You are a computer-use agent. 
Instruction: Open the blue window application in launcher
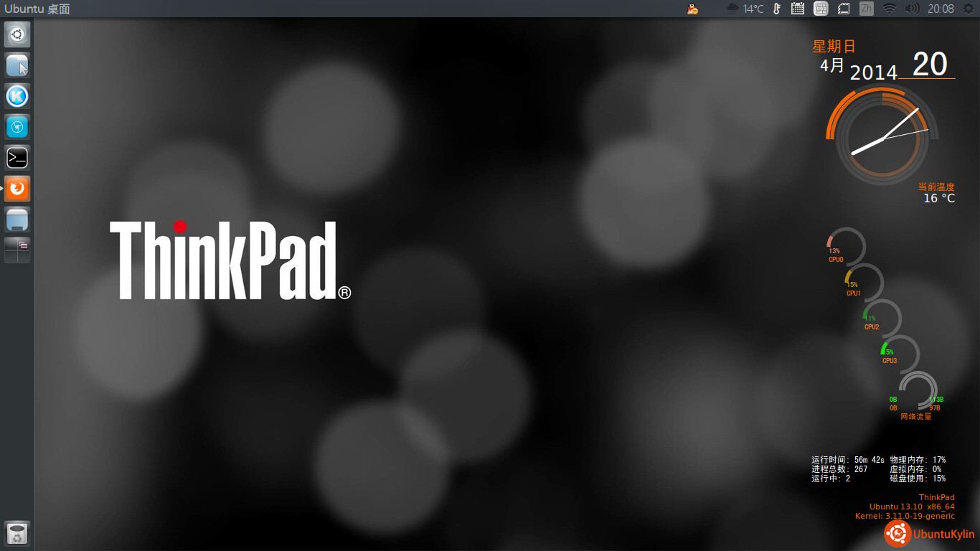click(x=17, y=220)
